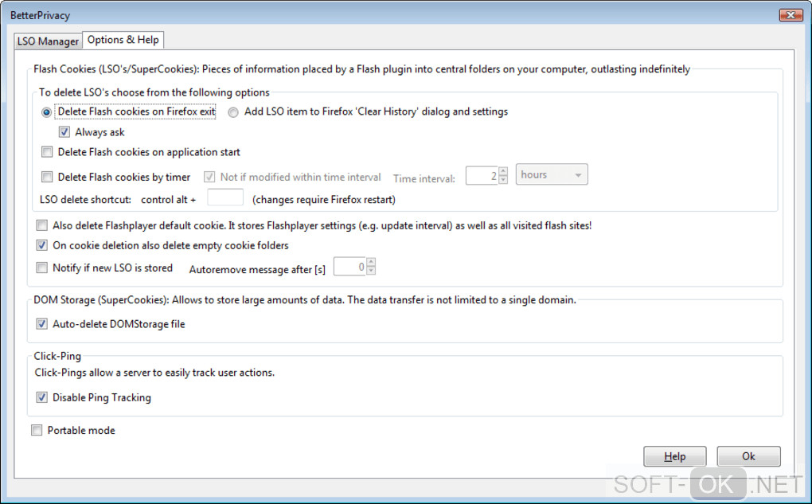Click the LSO delete shortcut key field

225,197
